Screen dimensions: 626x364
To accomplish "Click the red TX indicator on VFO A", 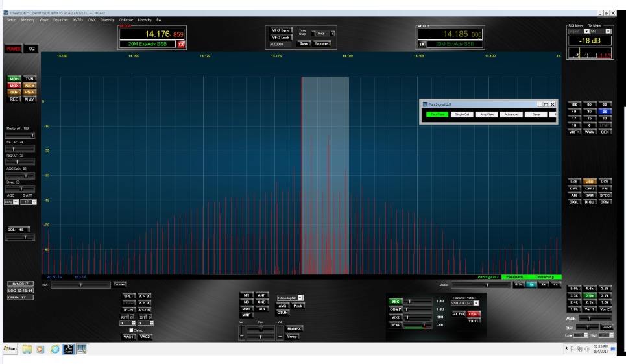I will click(181, 44).
